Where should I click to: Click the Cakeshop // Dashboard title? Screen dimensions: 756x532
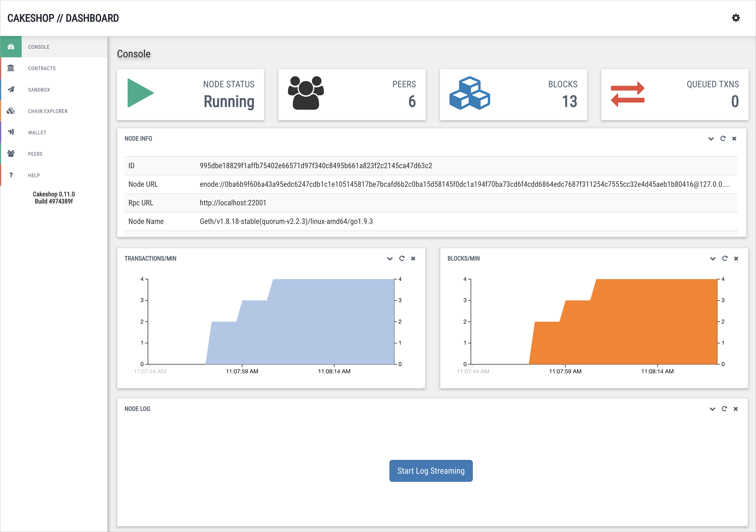(63, 18)
